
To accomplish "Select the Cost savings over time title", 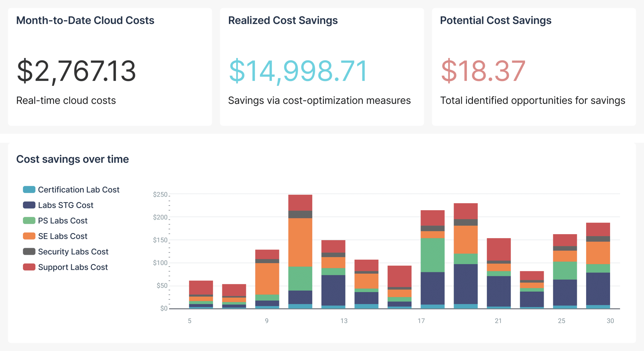I will (72, 159).
